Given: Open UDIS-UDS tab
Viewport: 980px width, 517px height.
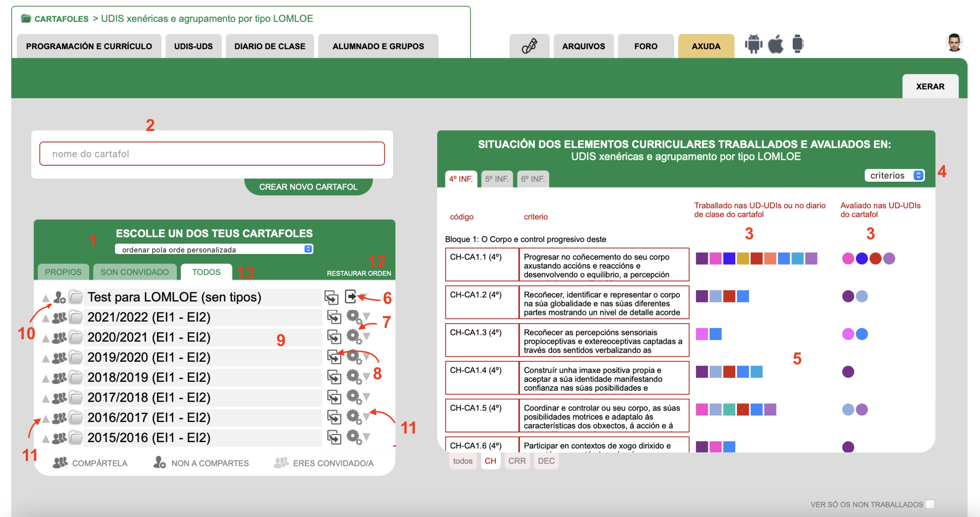Looking at the screenshot, I should click(193, 46).
